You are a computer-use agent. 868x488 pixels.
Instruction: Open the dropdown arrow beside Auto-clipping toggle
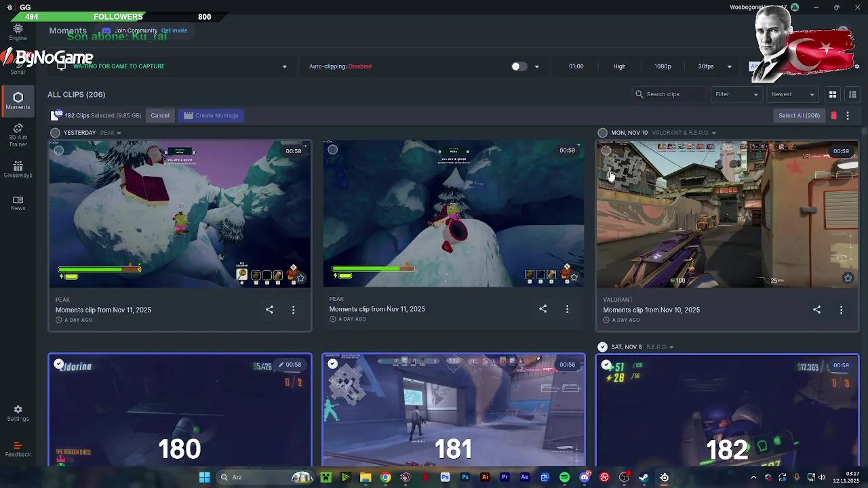[536, 66]
